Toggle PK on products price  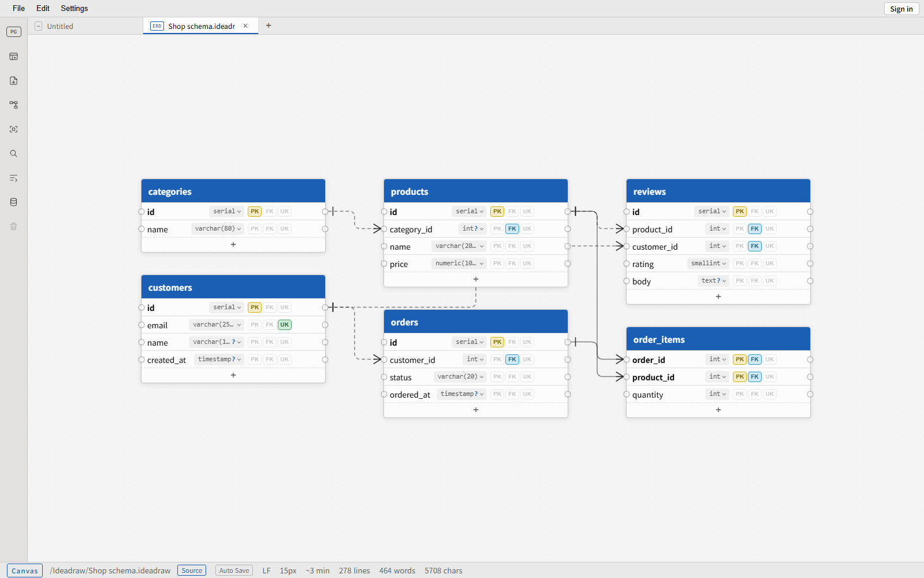click(497, 264)
